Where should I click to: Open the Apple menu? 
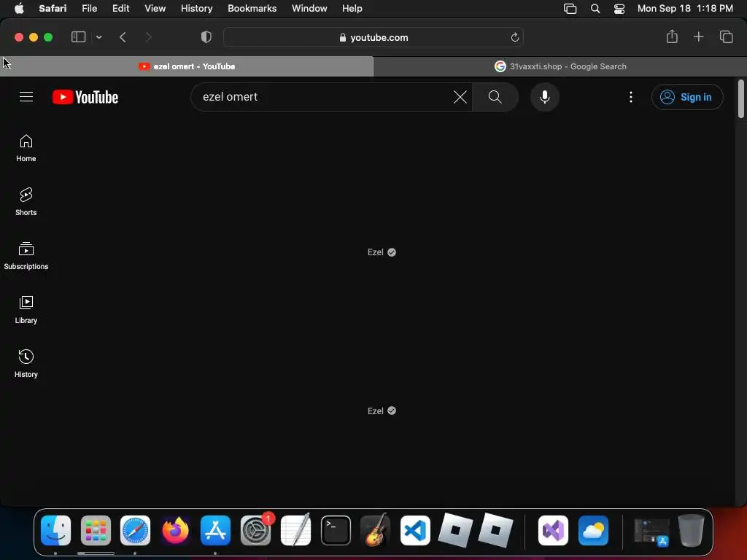[19, 9]
